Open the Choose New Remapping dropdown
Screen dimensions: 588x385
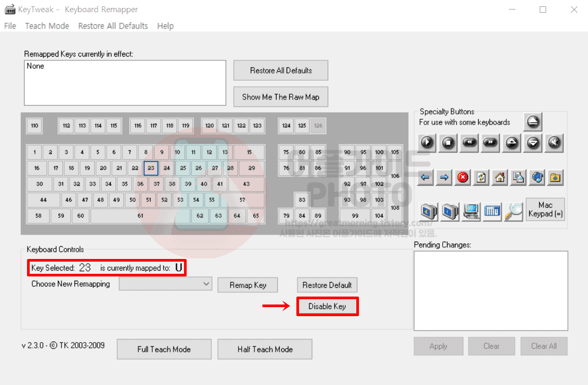(165, 284)
